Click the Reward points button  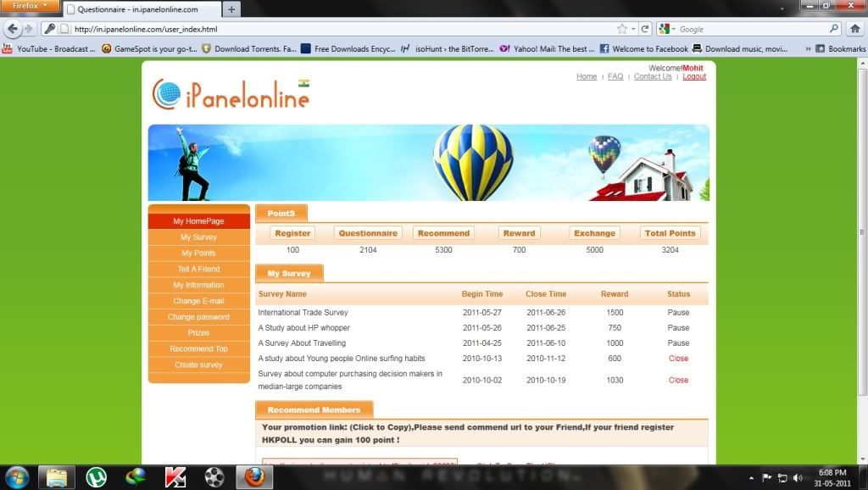click(520, 233)
